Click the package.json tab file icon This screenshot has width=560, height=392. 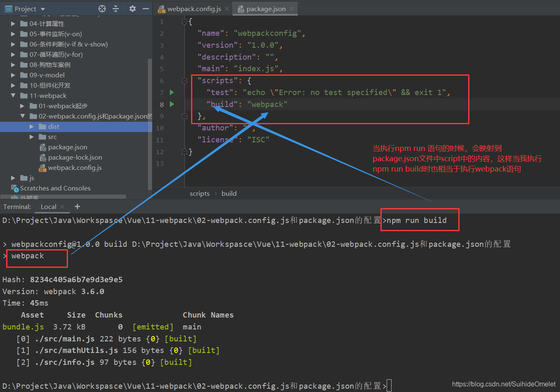click(x=241, y=9)
